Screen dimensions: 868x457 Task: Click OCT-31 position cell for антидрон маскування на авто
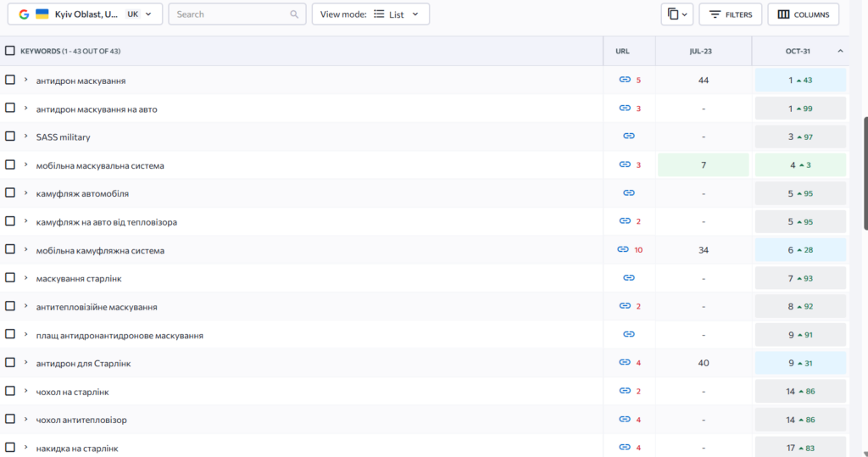800,108
